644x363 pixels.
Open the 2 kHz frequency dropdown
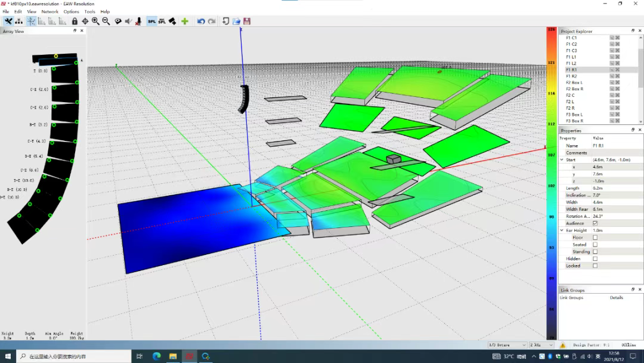(542, 345)
